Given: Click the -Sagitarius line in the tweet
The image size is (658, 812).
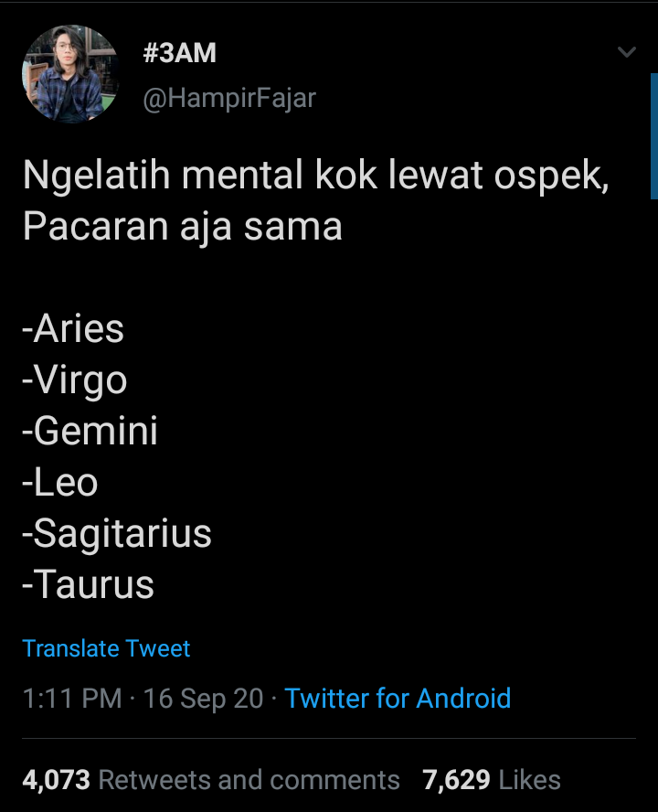Looking at the screenshot, I should click(117, 533).
